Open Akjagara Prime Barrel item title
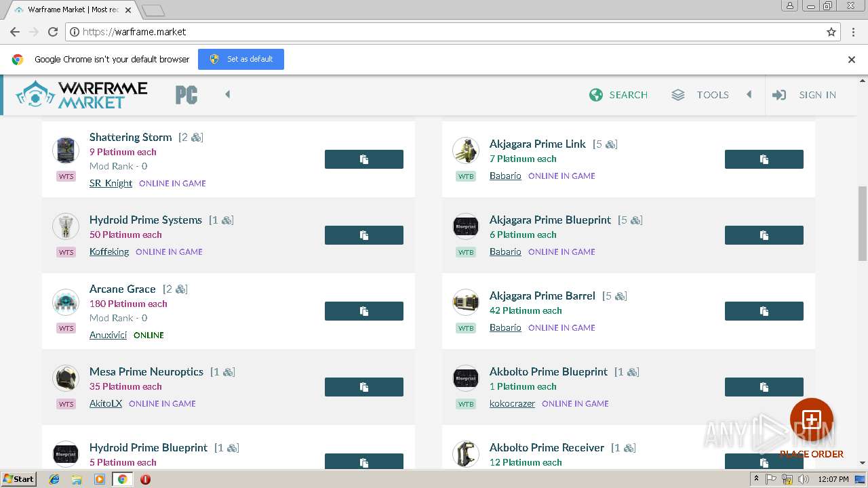Image resolution: width=868 pixels, height=488 pixels. 542,296
